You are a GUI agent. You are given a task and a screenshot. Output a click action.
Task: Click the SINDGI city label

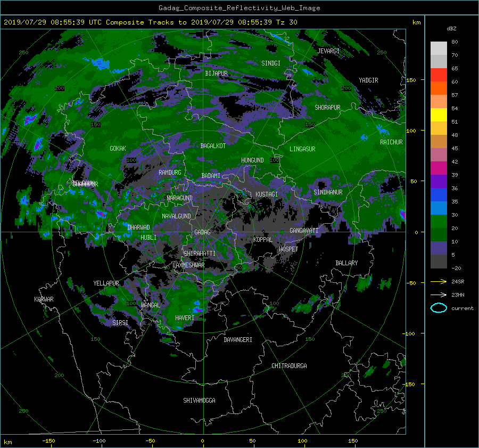[x=271, y=63]
